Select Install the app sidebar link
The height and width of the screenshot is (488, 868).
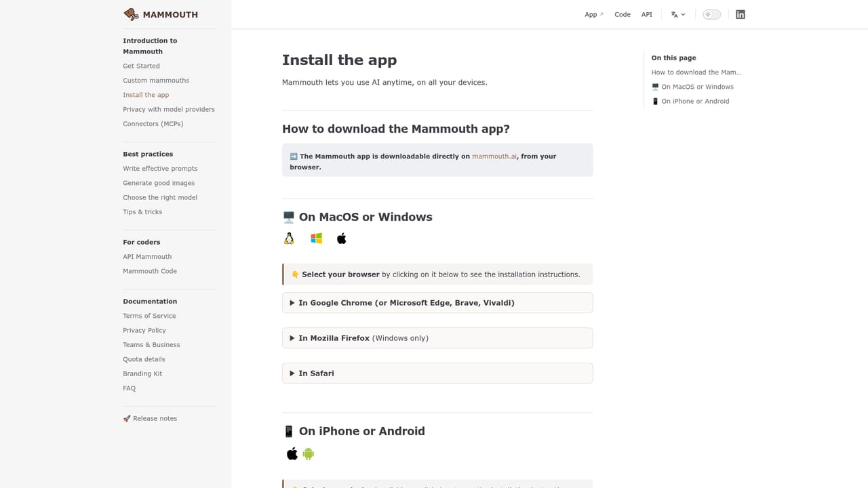(146, 95)
